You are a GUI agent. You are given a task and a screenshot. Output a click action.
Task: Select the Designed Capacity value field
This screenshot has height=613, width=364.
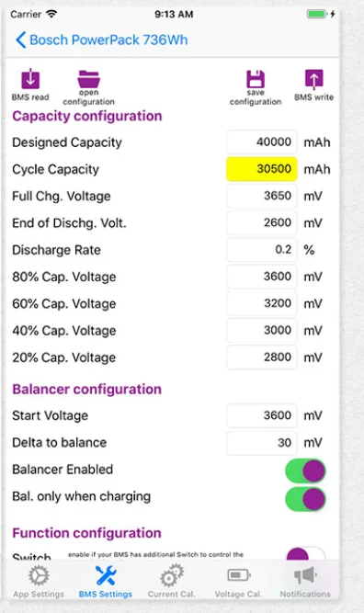click(262, 142)
